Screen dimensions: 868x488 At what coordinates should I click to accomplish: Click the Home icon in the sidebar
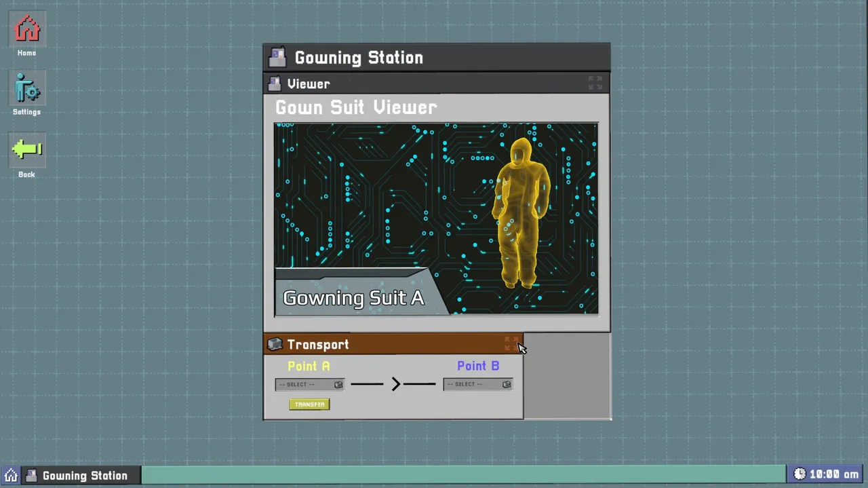[x=27, y=29]
